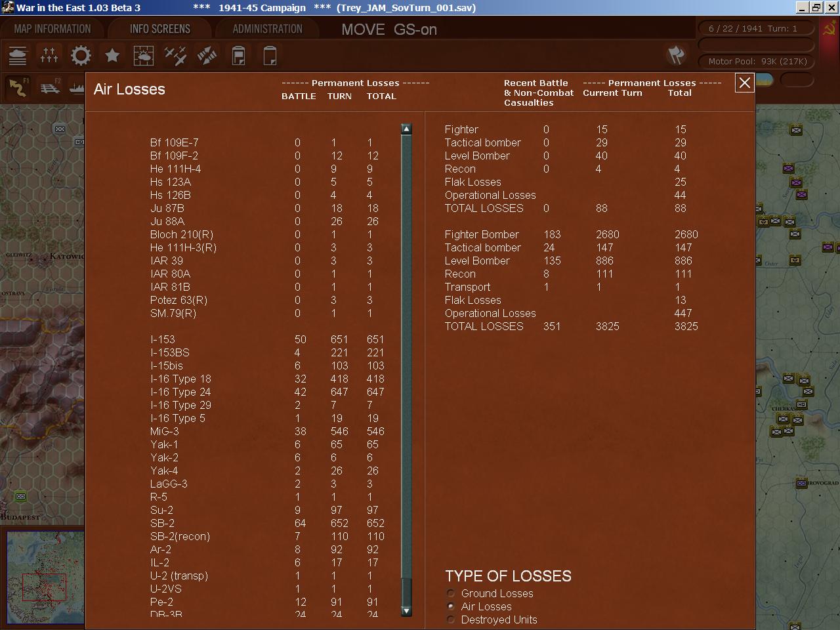840x630 pixels.
Task: Select the F1 move mode arrow icon
Action: pos(18,87)
